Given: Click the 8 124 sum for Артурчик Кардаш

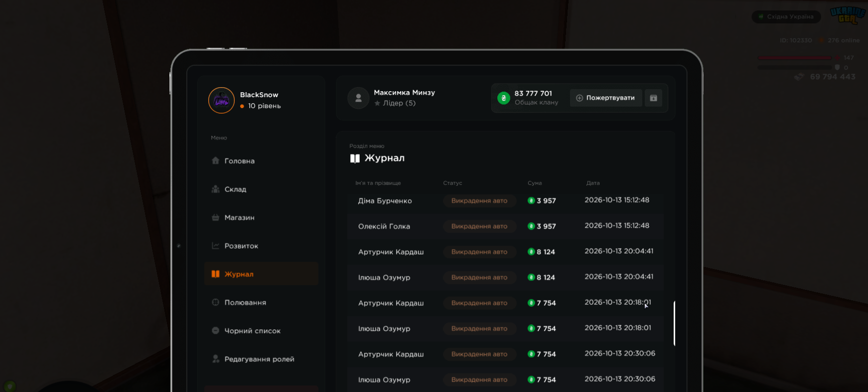Looking at the screenshot, I should (x=546, y=252).
